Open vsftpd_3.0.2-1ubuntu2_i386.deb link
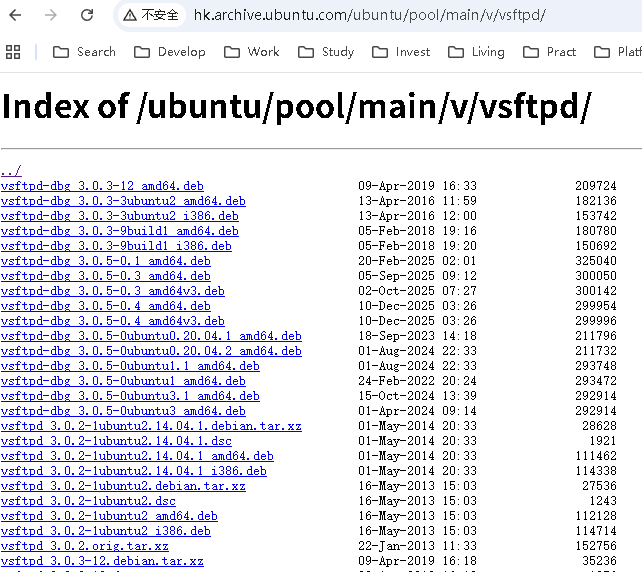642x572 pixels. (x=106, y=531)
